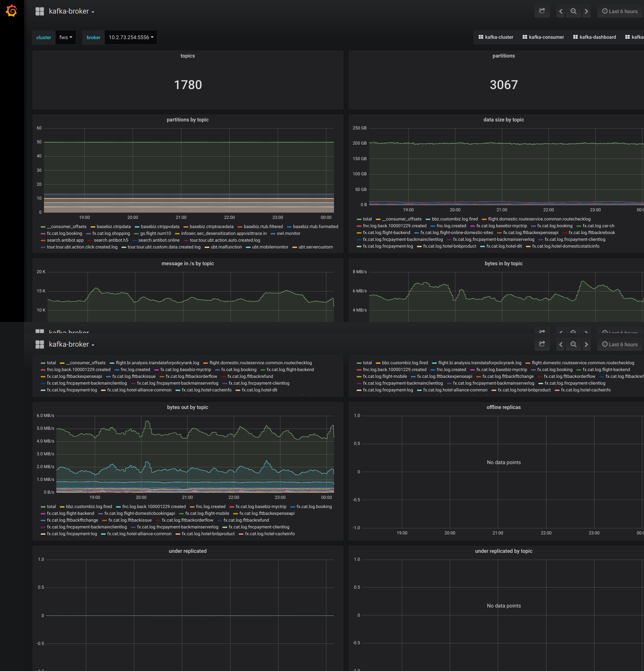Open the partitions by topic panel title menu
644x671 pixels.
point(188,120)
